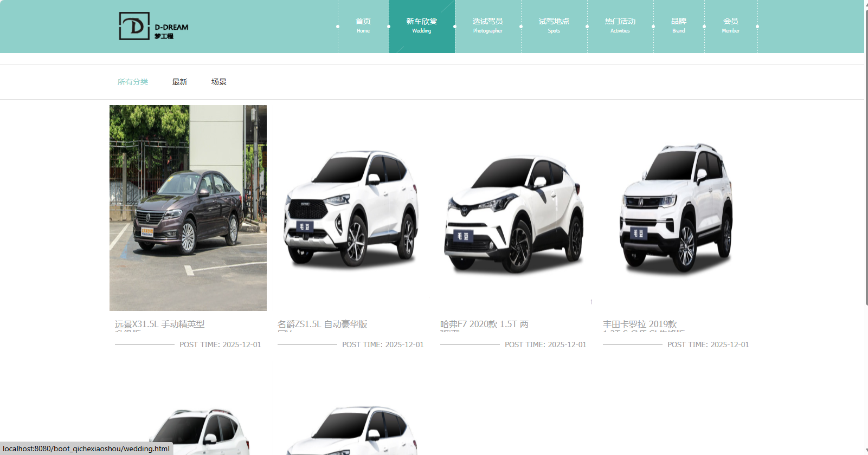This screenshot has width=868, height=455.
Task: Open the 远景X31.5L 手动精英型 title link
Action: (x=159, y=324)
